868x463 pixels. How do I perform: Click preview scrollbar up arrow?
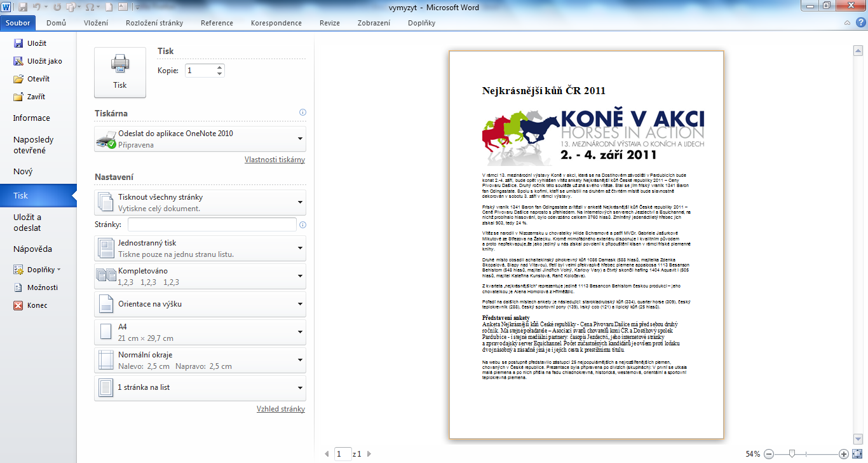[x=857, y=50]
